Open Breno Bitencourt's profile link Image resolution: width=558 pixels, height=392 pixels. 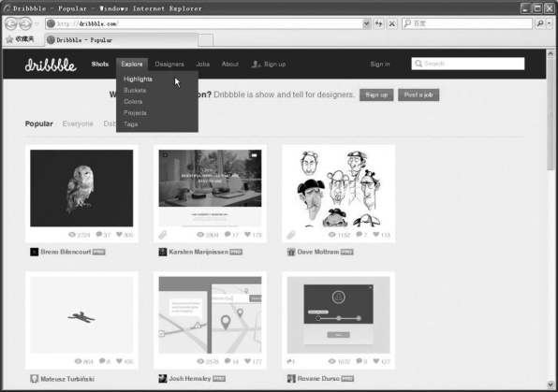pos(66,252)
